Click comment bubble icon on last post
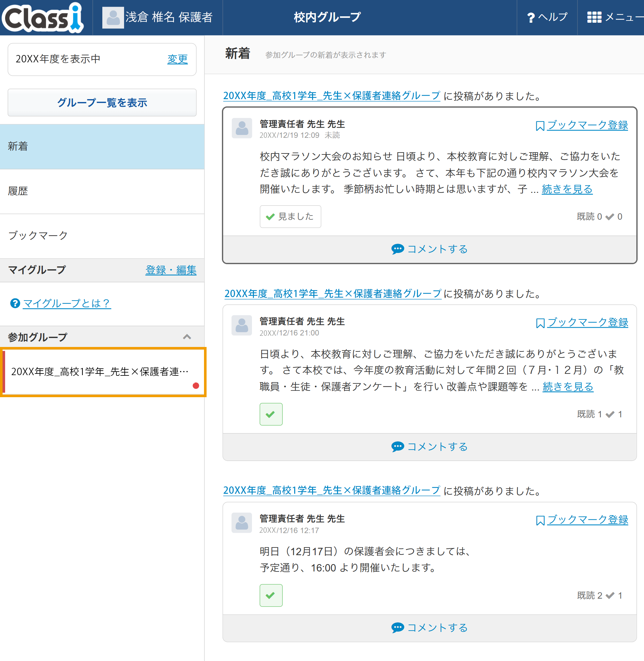 coord(397,628)
